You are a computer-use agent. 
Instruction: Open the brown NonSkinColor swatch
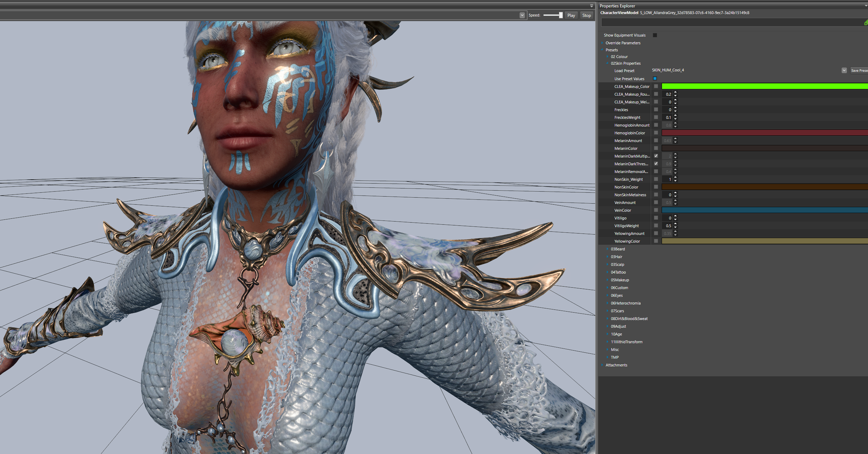point(765,187)
